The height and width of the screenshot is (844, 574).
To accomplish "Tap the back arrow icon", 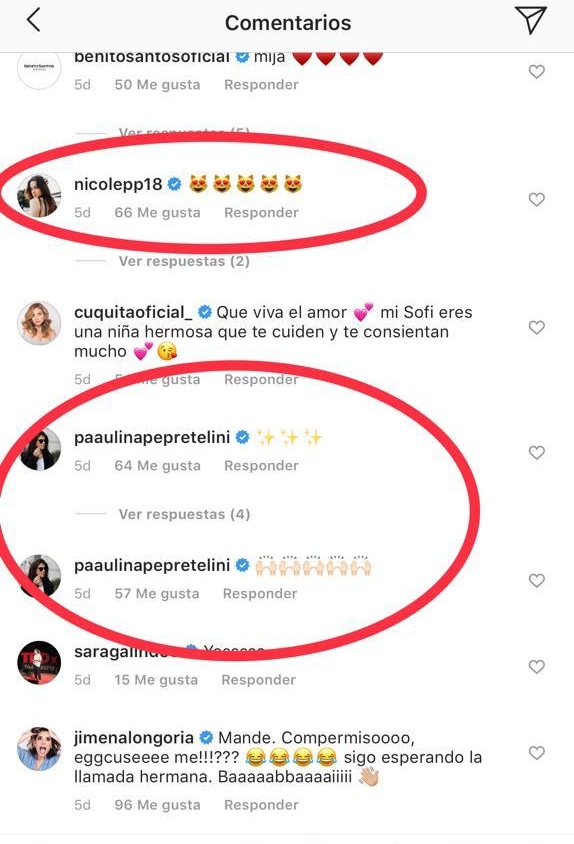I will pyautogui.click(x=33, y=21).
